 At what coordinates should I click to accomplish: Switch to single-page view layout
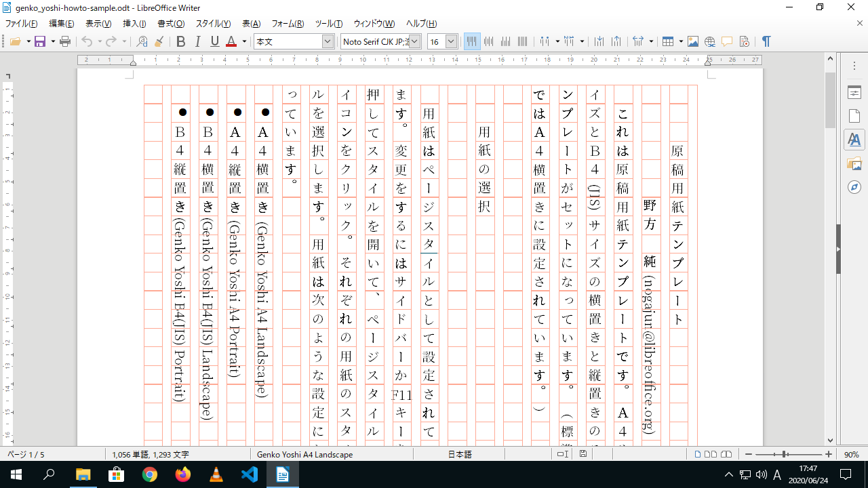[x=698, y=454]
